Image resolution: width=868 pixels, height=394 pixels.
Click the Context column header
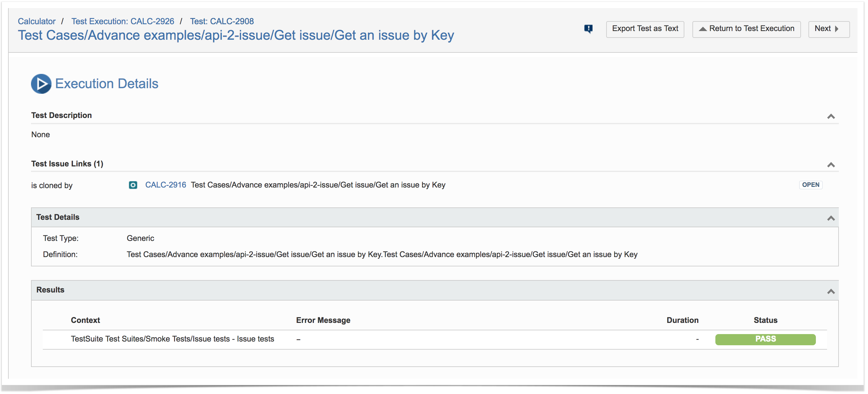(85, 320)
